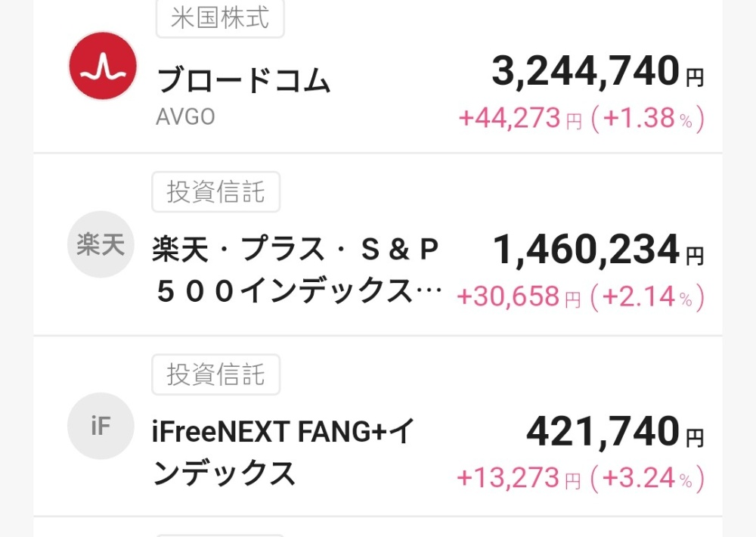Tap the 421,740円 valuation amount

pyautogui.click(x=615, y=431)
